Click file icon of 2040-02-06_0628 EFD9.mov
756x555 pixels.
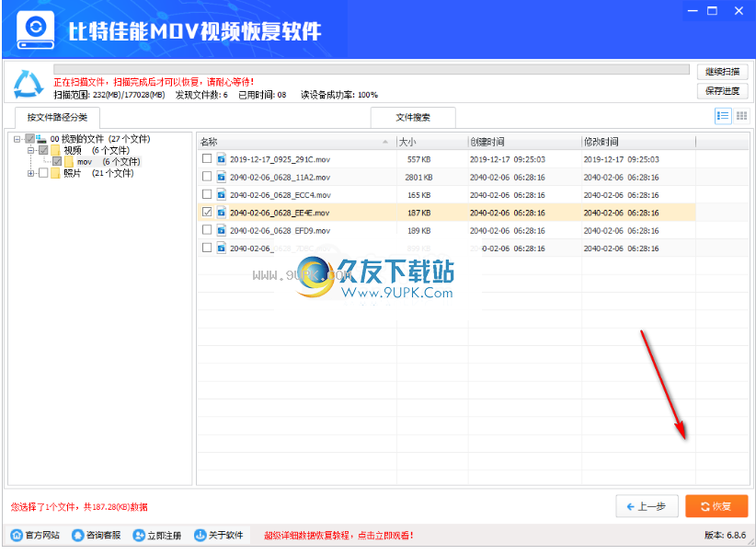pos(222,230)
